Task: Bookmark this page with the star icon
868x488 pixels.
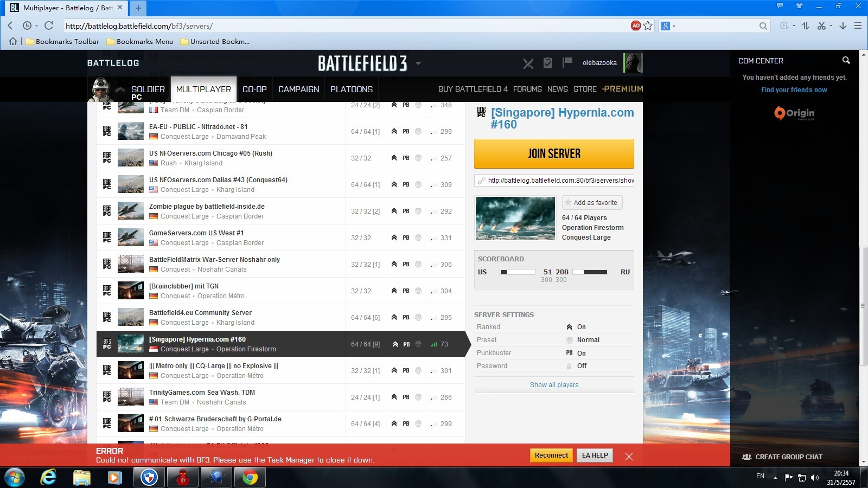Action: [648, 25]
